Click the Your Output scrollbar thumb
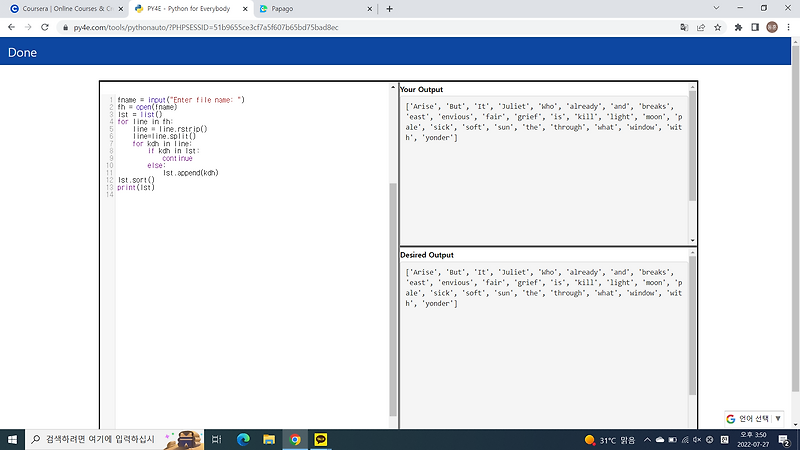The width and height of the screenshot is (800, 450). point(692,146)
